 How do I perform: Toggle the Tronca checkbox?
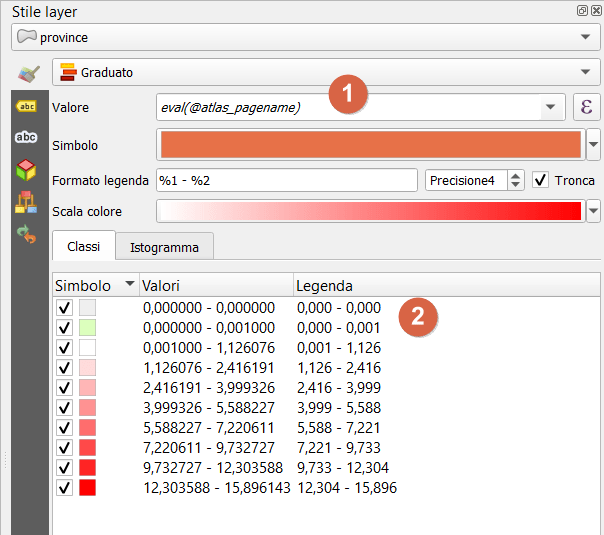[x=541, y=180]
